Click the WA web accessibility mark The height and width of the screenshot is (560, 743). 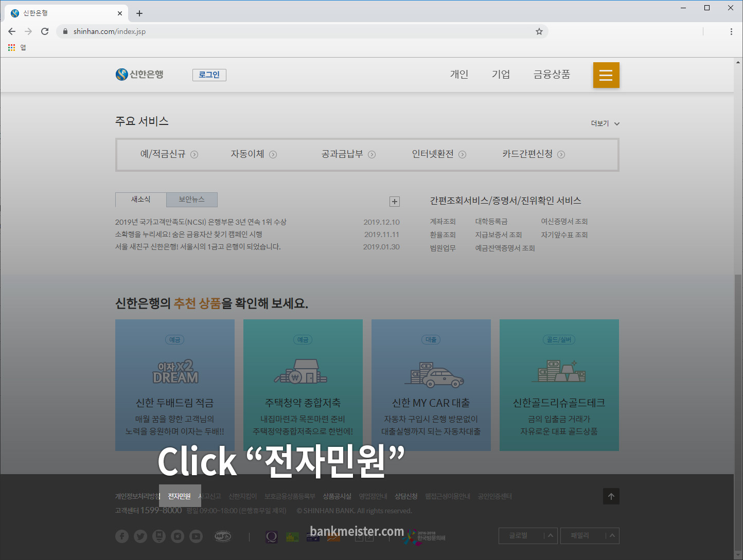pyautogui.click(x=223, y=536)
